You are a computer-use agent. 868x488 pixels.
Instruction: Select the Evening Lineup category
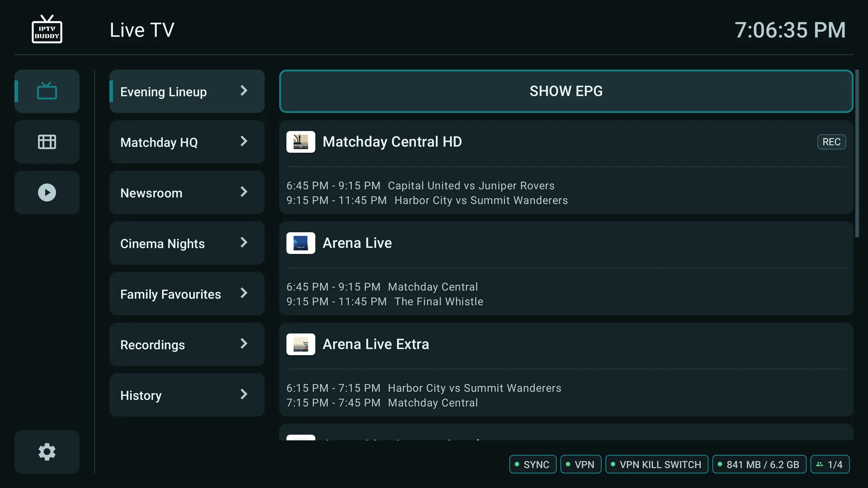click(x=187, y=91)
